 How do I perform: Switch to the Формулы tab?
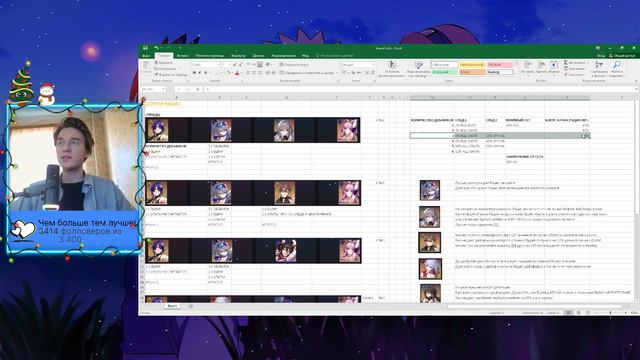click(x=238, y=56)
